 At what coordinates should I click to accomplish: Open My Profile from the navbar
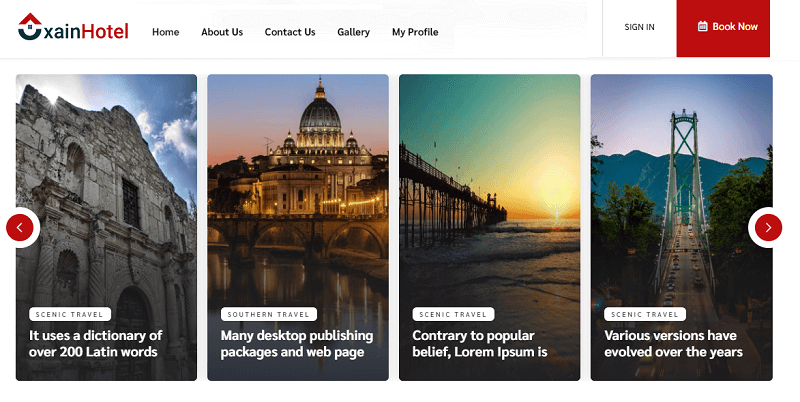415,32
